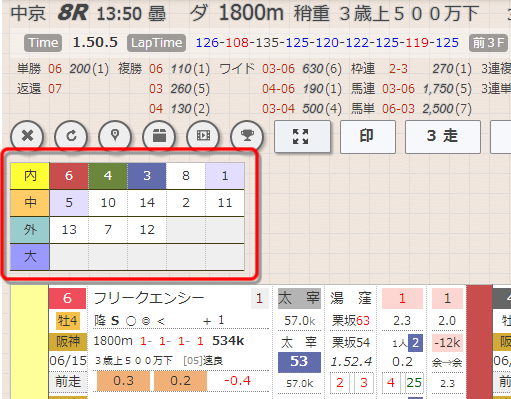This screenshot has width=511, height=399.
Task: Click cell 10 in 中 row
Action: pyautogui.click(x=108, y=203)
